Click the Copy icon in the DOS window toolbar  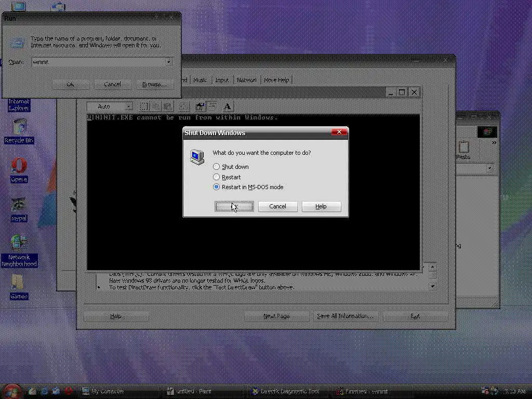click(156, 106)
